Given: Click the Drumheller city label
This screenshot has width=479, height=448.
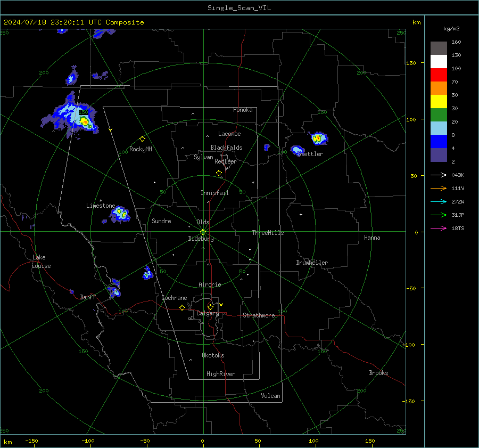Looking at the screenshot, I should pos(312,263).
